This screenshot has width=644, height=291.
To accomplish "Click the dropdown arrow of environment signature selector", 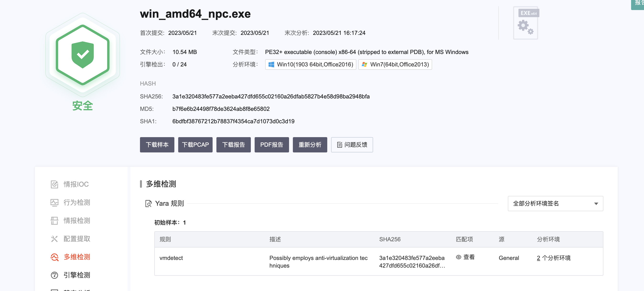I will (596, 204).
